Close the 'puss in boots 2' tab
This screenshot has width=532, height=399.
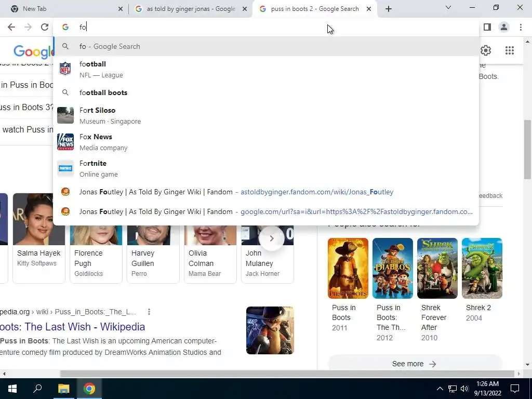click(369, 9)
